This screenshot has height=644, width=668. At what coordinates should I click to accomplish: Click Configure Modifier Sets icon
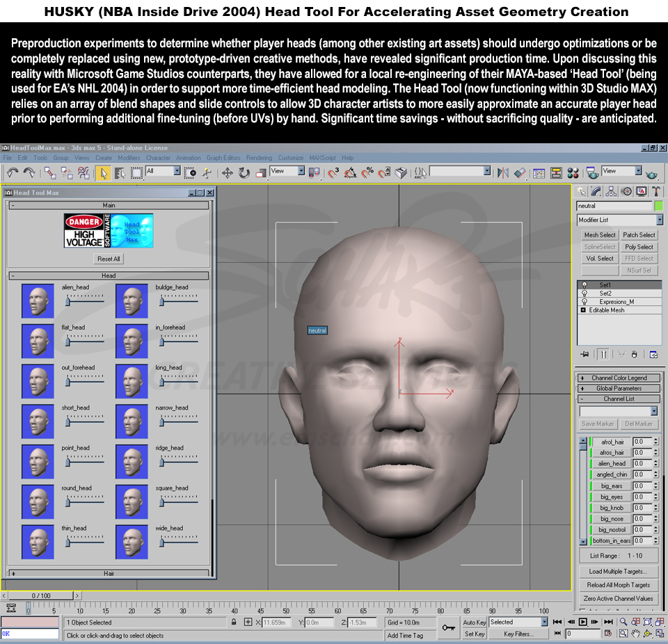(x=653, y=355)
